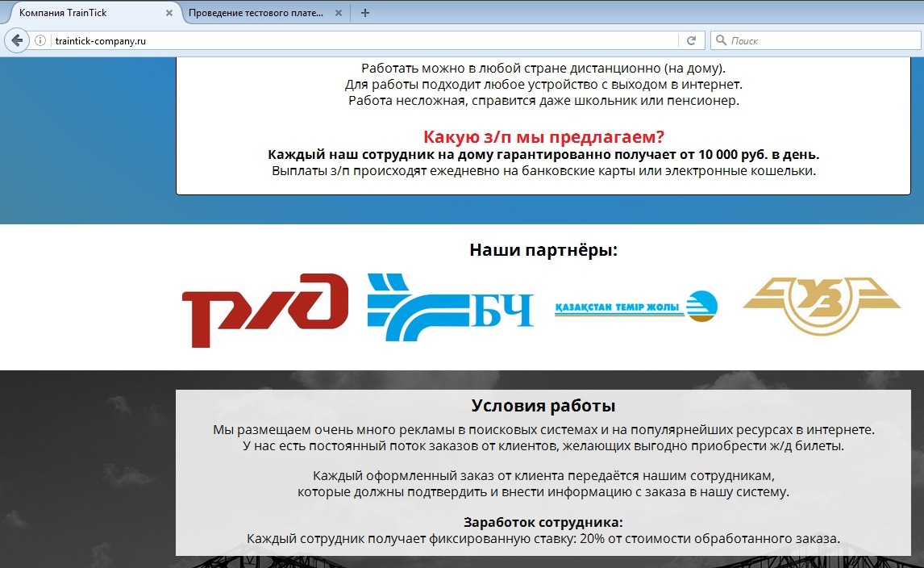Click the Условия работы heading

coord(543,405)
